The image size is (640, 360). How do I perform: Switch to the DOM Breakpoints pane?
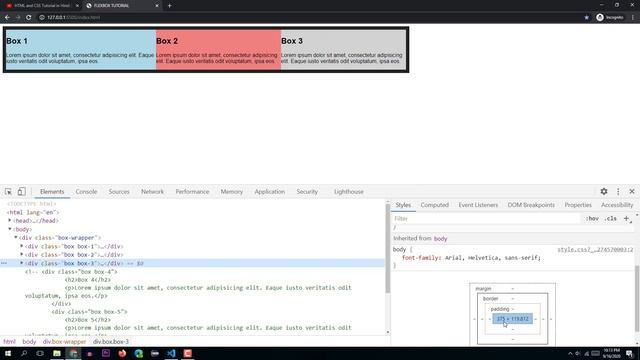click(531, 205)
